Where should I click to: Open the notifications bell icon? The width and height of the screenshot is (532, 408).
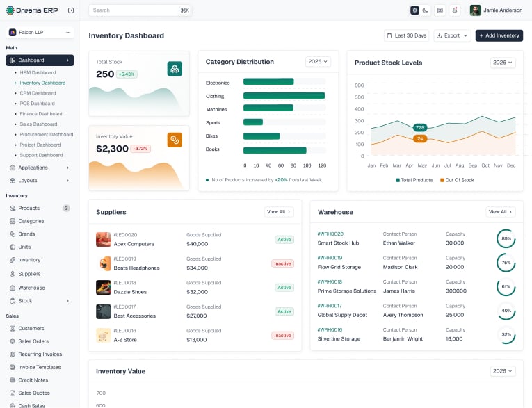tap(455, 10)
